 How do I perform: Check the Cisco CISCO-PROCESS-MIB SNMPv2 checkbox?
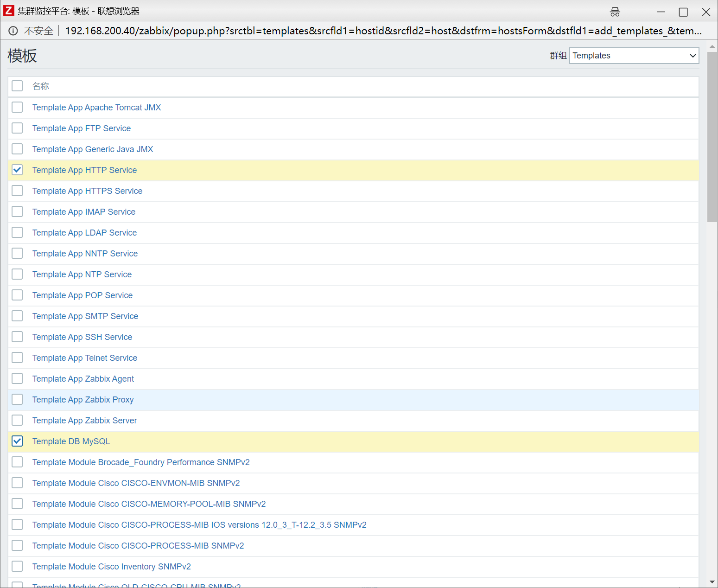pos(17,545)
